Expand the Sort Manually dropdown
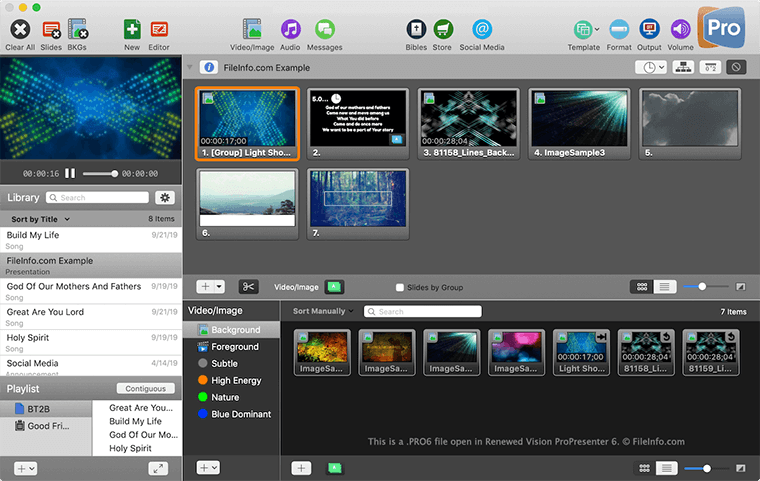The height and width of the screenshot is (481, 760). click(x=323, y=312)
